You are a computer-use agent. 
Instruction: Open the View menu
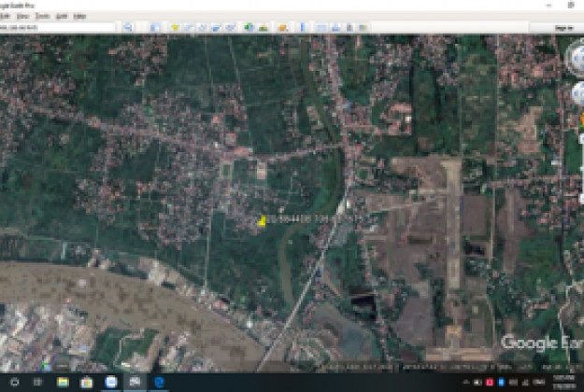22,16
